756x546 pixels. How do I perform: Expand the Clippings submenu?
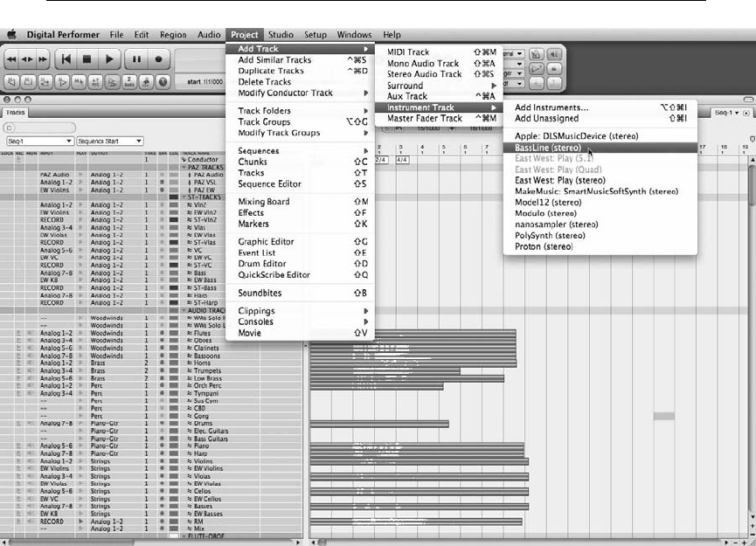[x=300, y=311]
